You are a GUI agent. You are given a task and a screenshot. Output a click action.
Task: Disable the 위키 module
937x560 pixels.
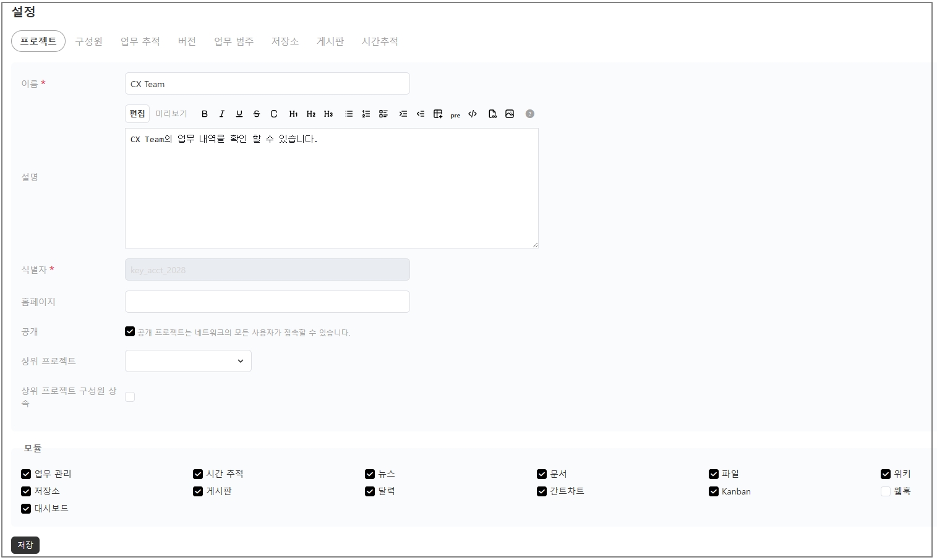pyautogui.click(x=886, y=474)
